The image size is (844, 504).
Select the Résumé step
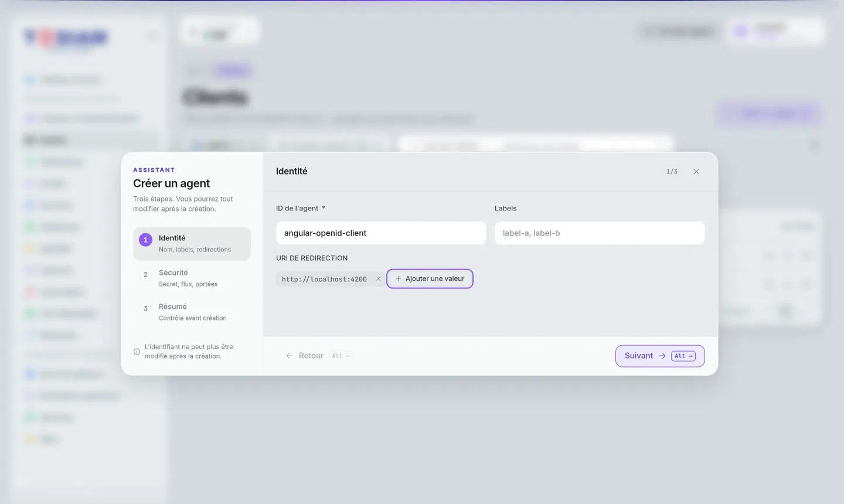click(x=192, y=312)
